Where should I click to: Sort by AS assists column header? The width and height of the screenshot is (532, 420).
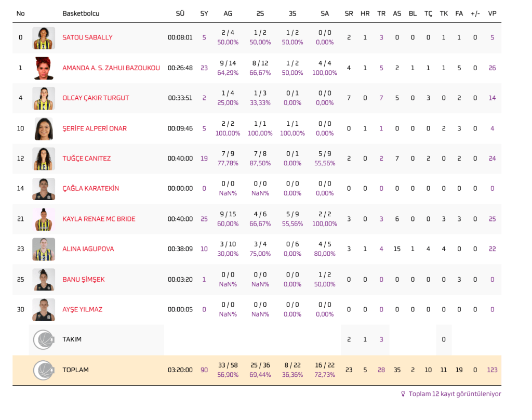point(397,14)
